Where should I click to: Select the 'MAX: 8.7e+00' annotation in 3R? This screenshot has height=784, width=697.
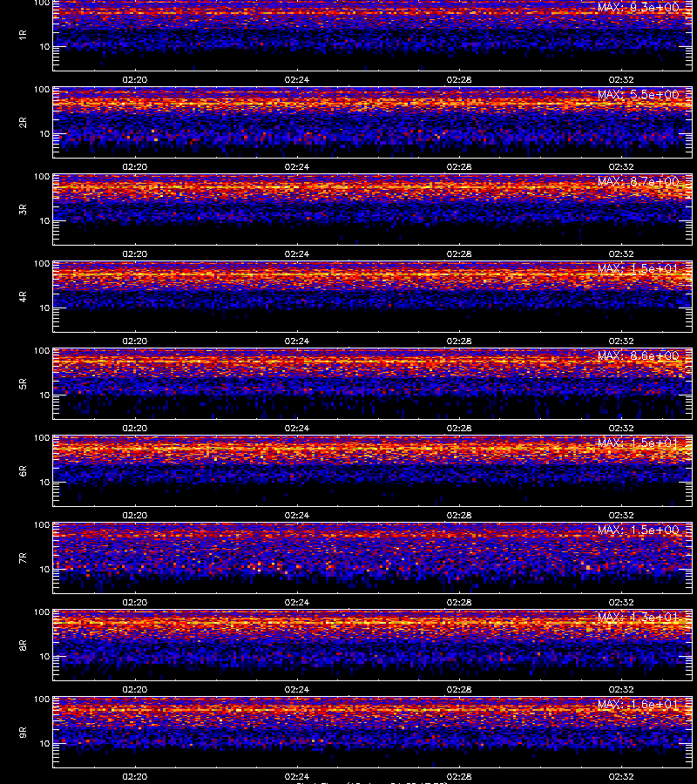tap(638, 181)
